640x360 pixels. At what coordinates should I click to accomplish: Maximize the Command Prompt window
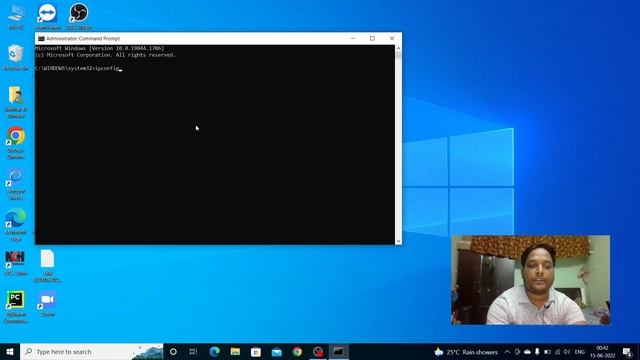(x=372, y=38)
